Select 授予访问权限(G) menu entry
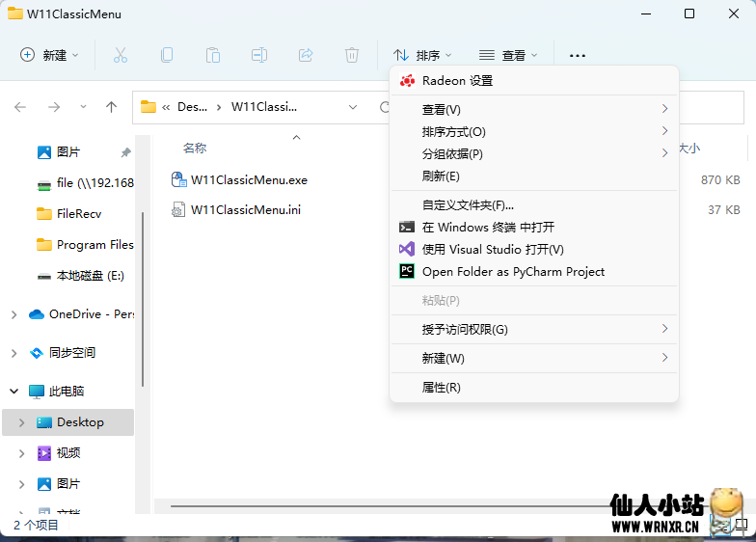This screenshot has height=542, width=756. point(534,330)
